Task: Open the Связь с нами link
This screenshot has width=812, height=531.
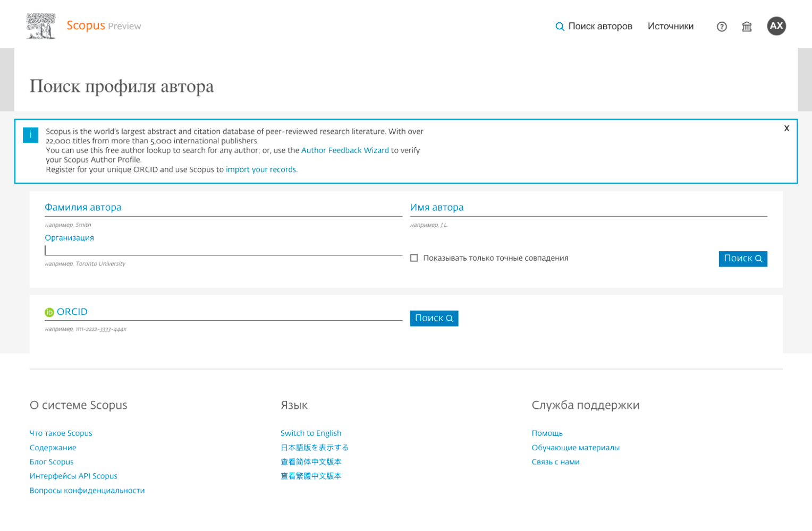Action: (x=555, y=462)
